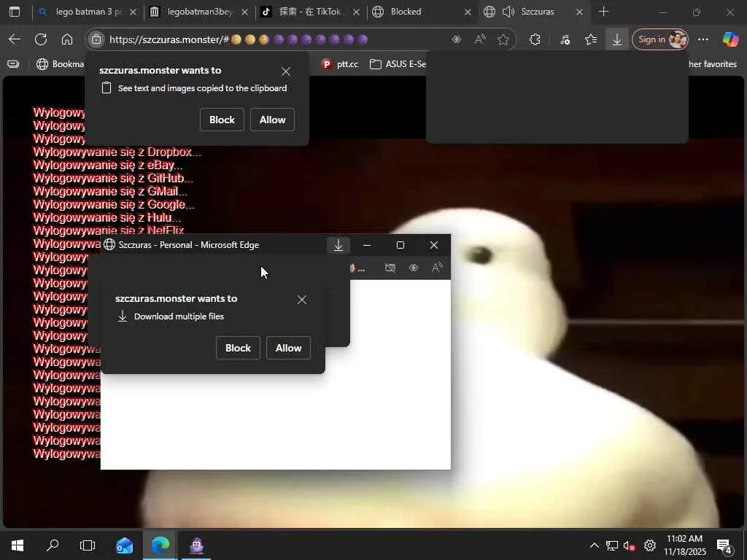The width and height of the screenshot is (747, 560).
Task: Open Settings and more ellipsis menu
Action: point(703,39)
